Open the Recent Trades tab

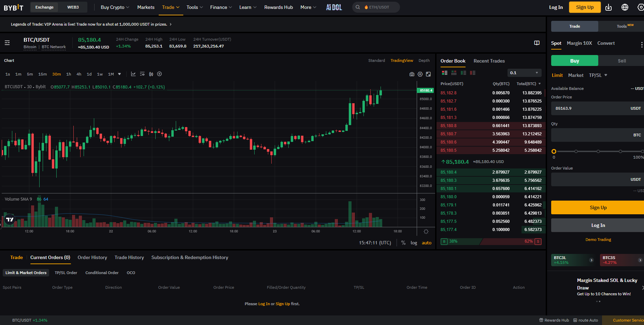coord(489,61)
